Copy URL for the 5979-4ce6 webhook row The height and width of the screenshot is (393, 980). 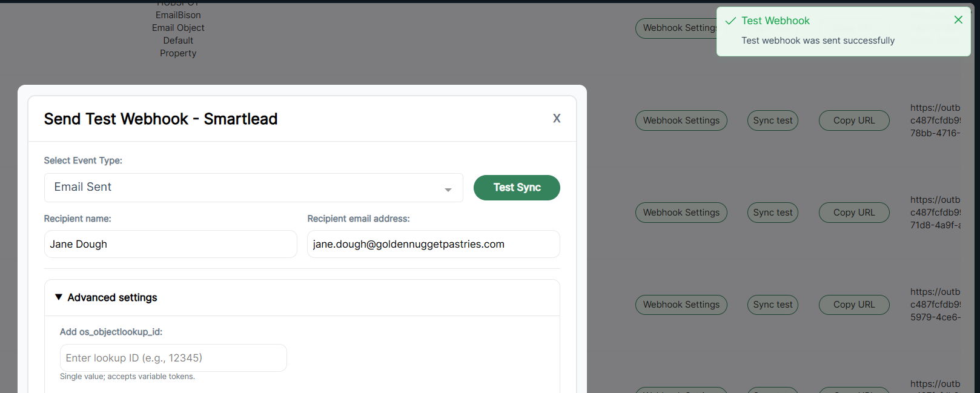(853, 305)
